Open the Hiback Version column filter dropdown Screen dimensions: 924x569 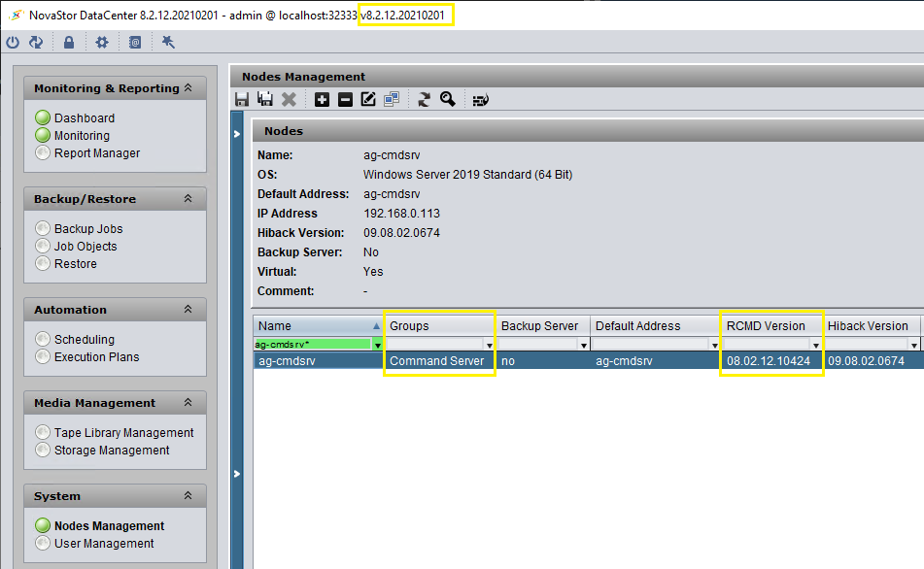coord(914,345)
